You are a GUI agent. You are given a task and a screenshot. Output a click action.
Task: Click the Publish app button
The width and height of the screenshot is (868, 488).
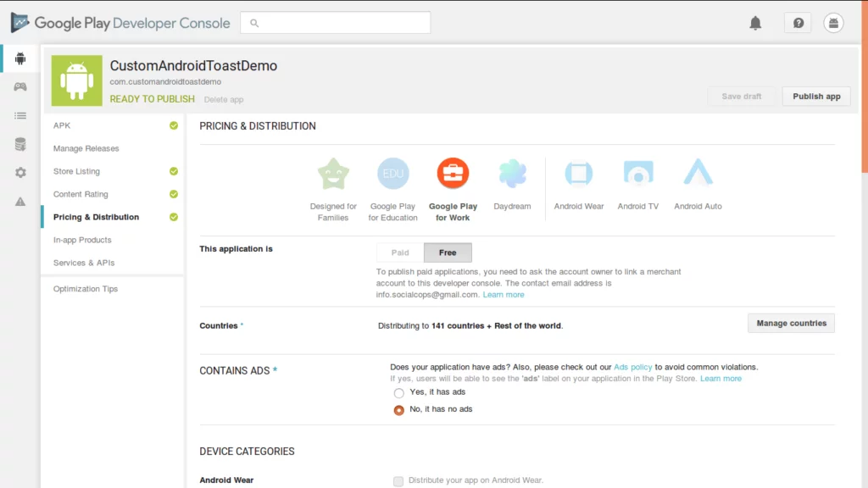pyautogui.click(x=815, y=96)
